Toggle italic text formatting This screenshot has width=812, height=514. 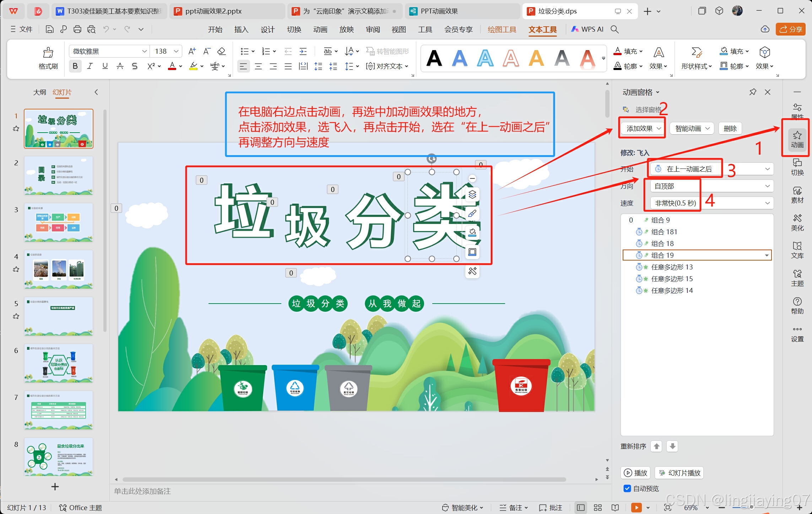pos(90,66)
